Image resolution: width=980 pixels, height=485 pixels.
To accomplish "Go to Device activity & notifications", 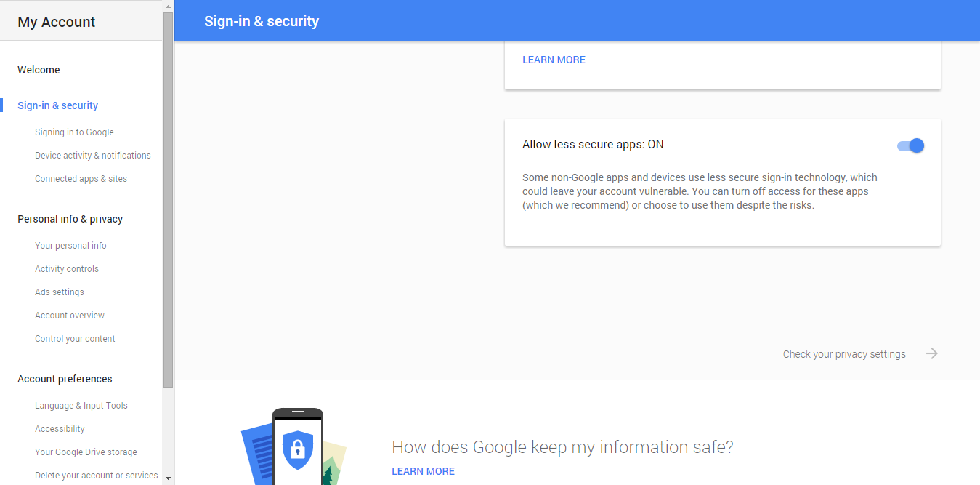I will coord(93,156).
